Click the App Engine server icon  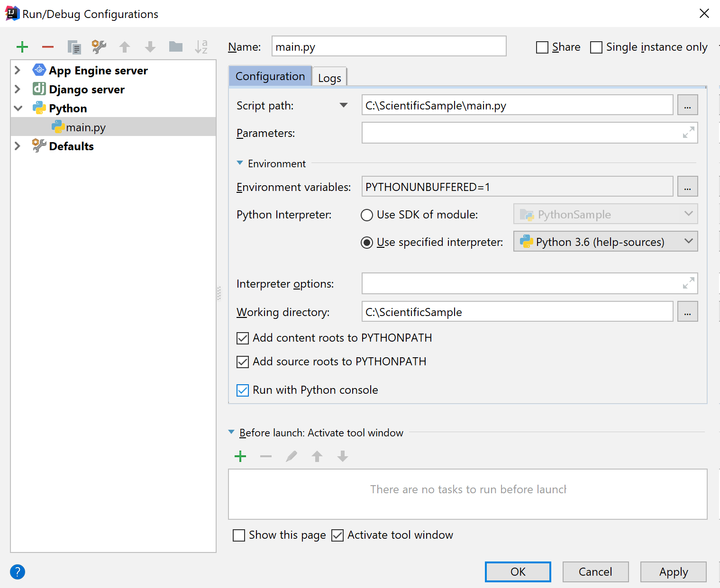(x=39, y=70)
